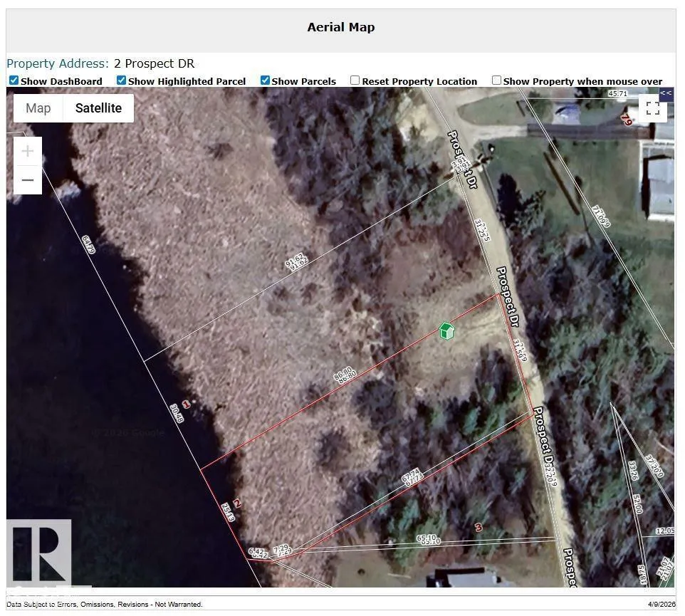The width and height of the screenshot is (685, 616).
Task: Click the Property Address label
Action: [x=58, y=63]
